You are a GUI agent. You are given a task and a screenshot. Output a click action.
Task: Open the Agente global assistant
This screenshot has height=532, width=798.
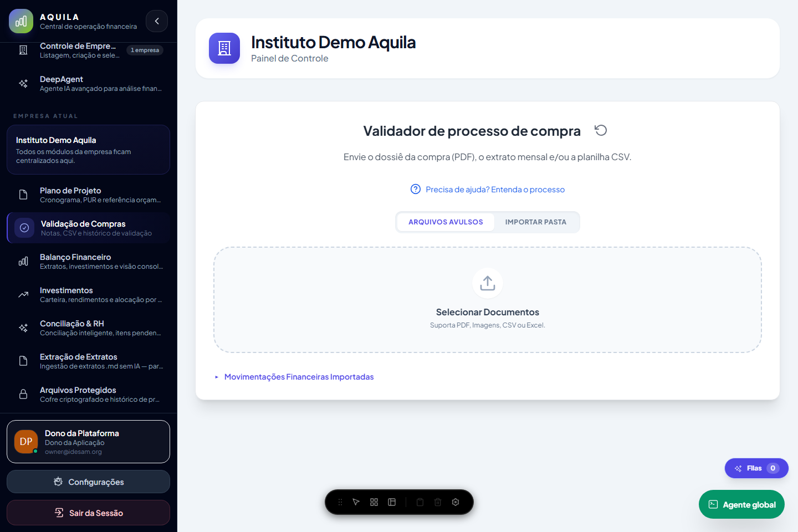click(x=741, y=504)
